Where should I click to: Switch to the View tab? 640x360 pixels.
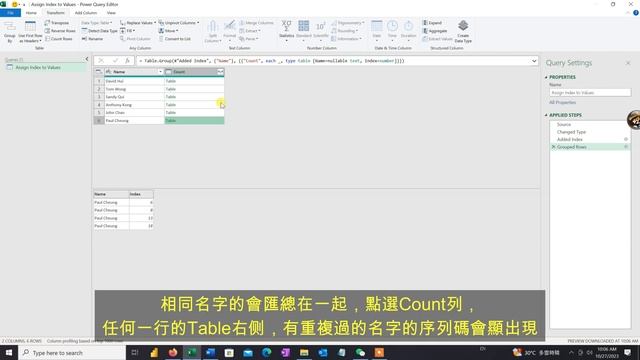(111, 13)
